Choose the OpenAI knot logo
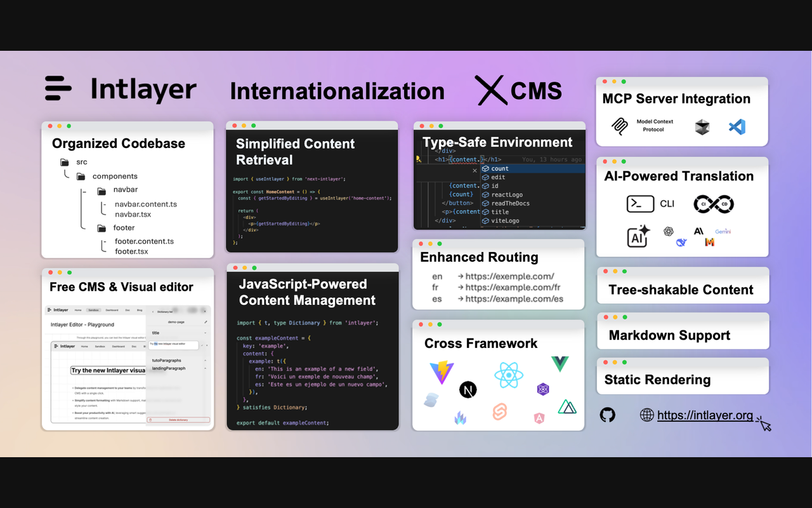Screen dimensions: 812x508 pyautogui.click(x=669, y=232)
